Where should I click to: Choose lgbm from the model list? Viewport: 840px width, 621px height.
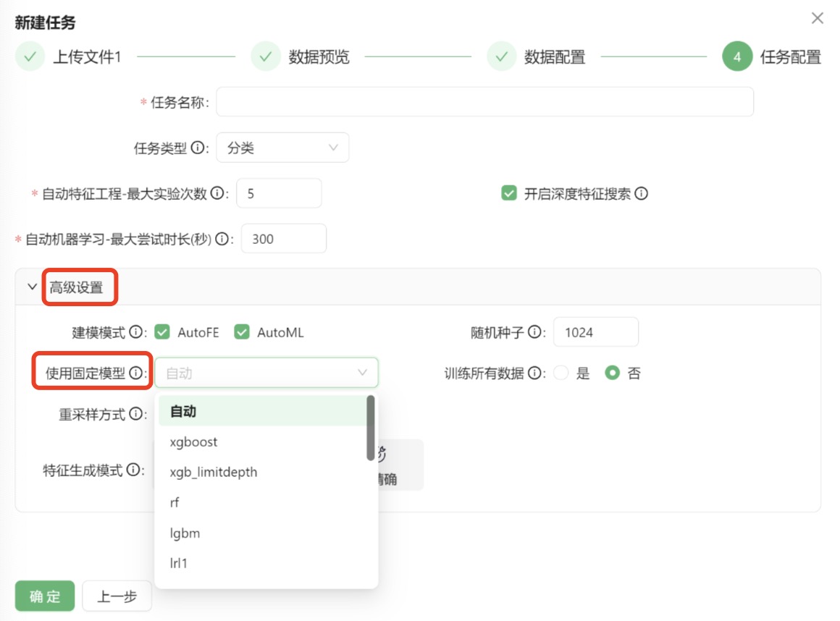tap(185, 533)
